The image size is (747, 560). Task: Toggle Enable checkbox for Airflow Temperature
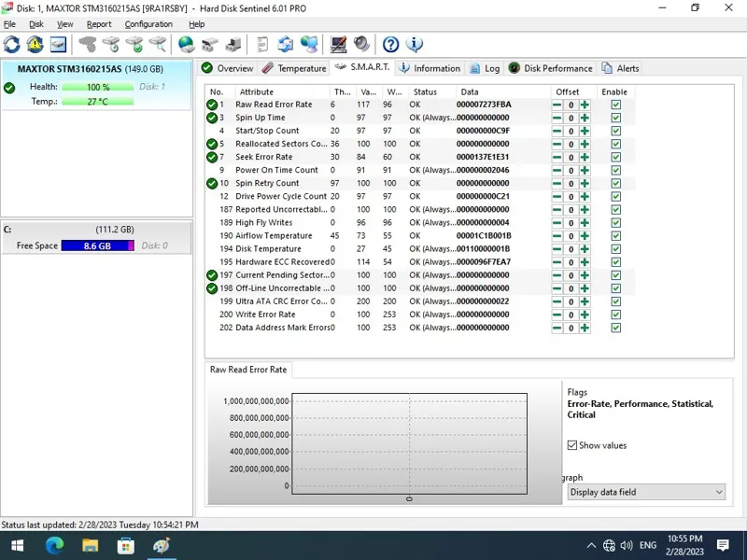[615, 236]
